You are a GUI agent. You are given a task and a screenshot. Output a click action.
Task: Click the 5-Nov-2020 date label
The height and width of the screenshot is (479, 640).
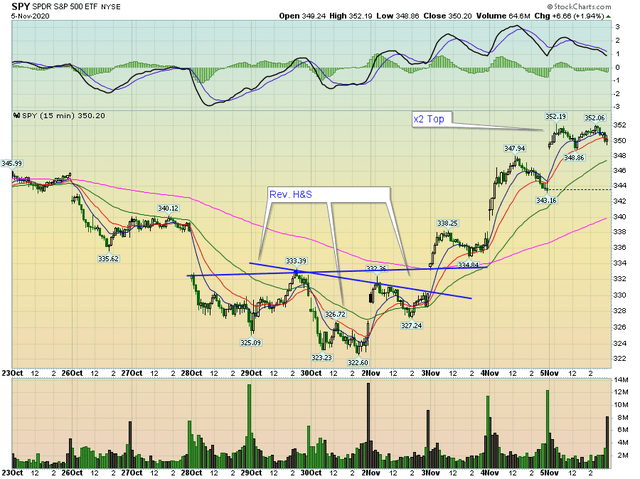[x=30, y=16]
